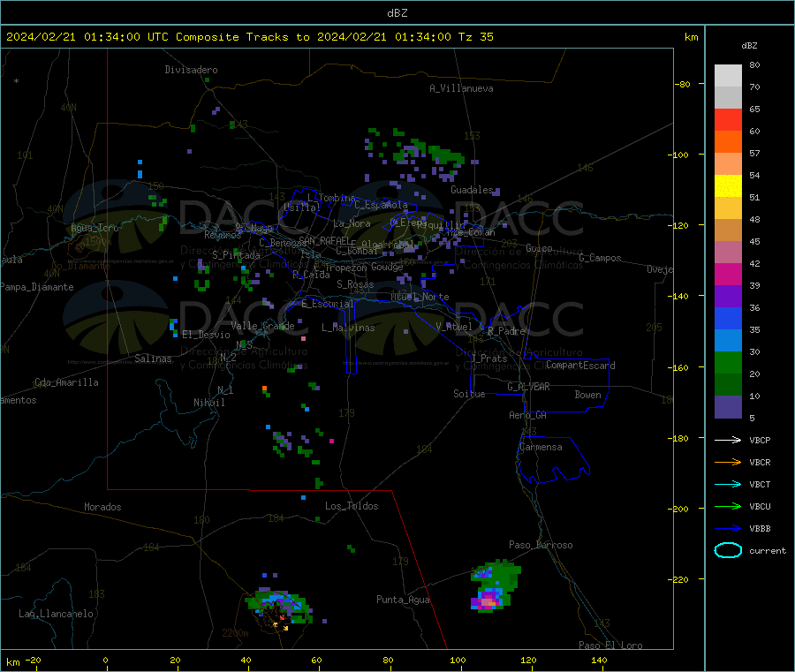Click the J_Prats map label
This screenshot has width=795, height=672.
click(x=488, y=359)
